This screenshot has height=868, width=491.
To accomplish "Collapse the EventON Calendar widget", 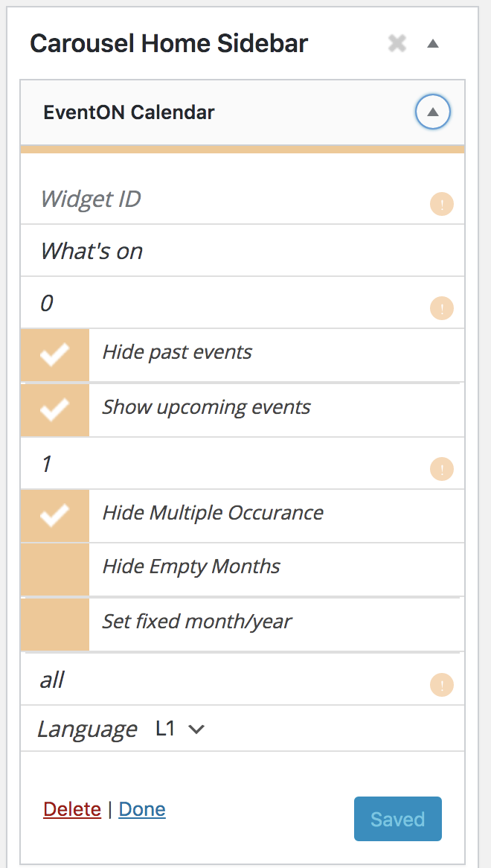I will pos(433,113).
